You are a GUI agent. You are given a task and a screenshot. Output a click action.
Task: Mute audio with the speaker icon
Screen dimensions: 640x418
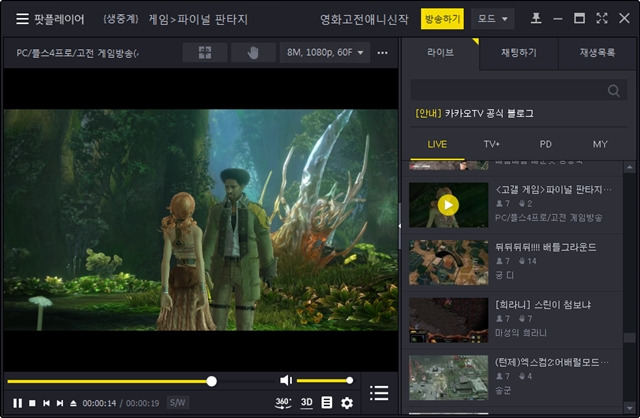click(286, 380)
